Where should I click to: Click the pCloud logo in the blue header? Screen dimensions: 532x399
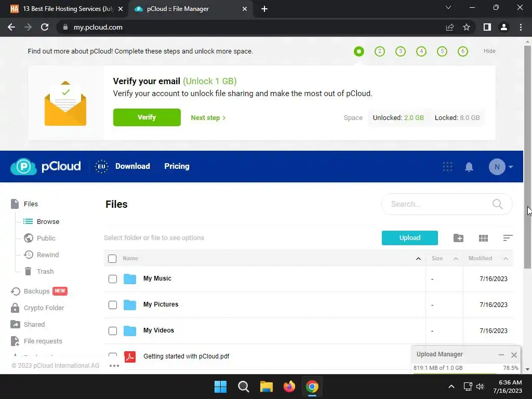click(46, 166)
